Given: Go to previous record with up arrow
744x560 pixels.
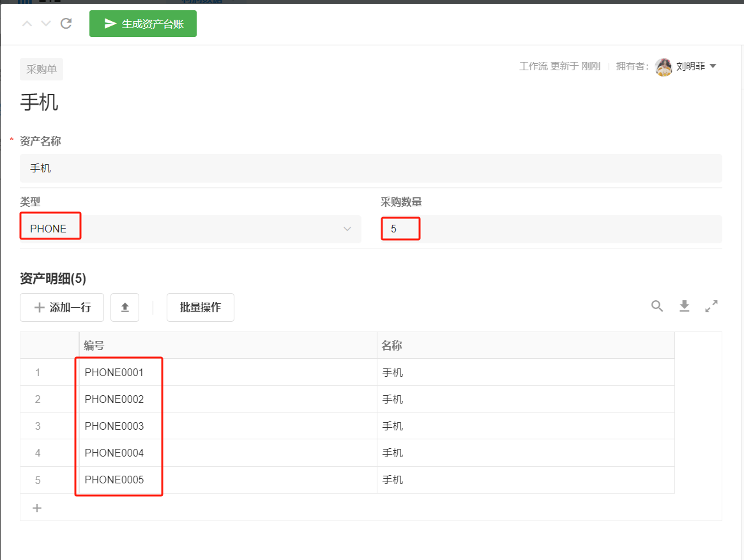Looking at the screenshot, I should coord(27,24).
